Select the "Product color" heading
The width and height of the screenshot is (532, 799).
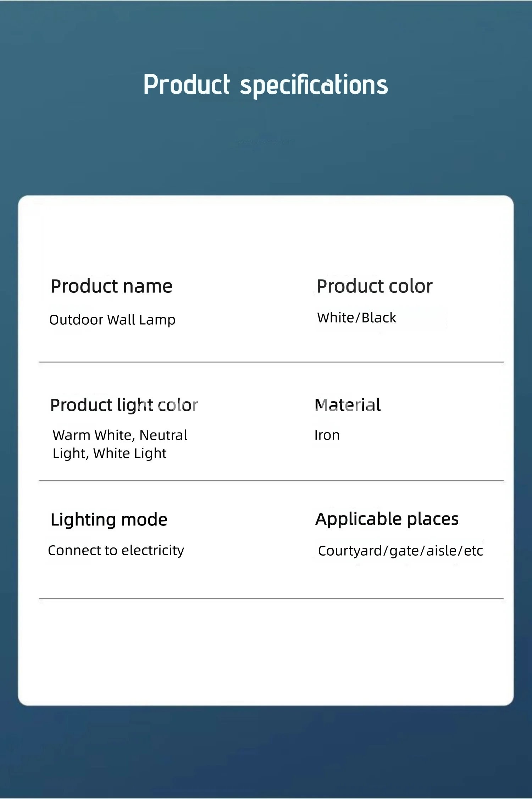[x=374, y=286]
